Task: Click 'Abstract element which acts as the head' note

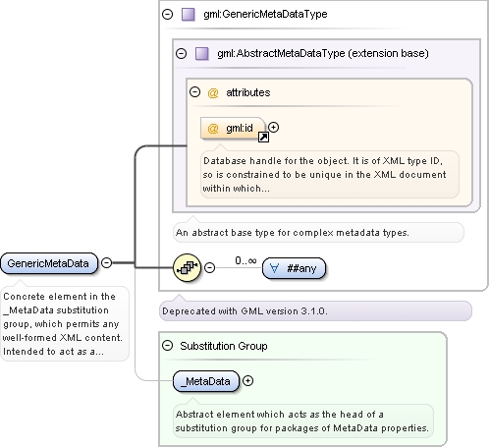Action: click(x=303, y=421)
